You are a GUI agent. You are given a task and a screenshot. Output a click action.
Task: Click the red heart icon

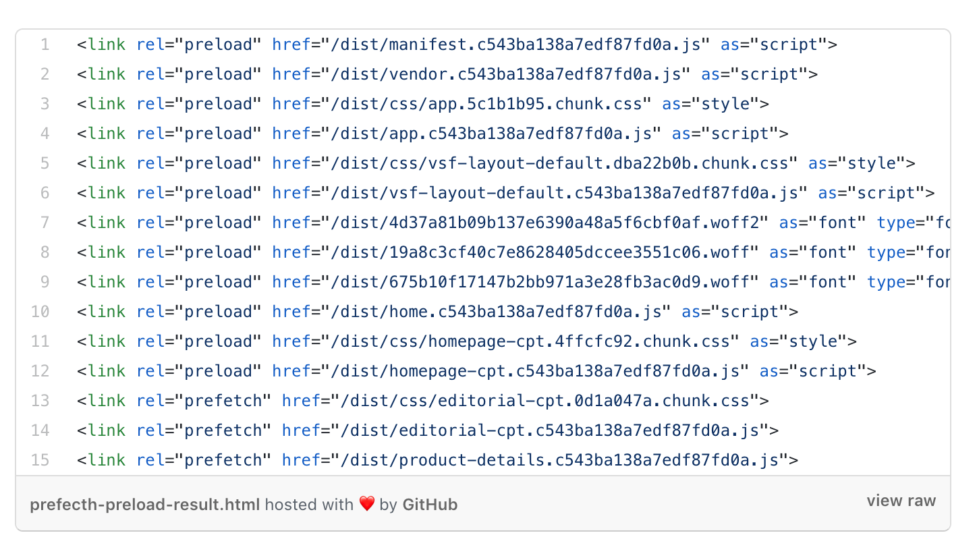click(x=366, y=504)
